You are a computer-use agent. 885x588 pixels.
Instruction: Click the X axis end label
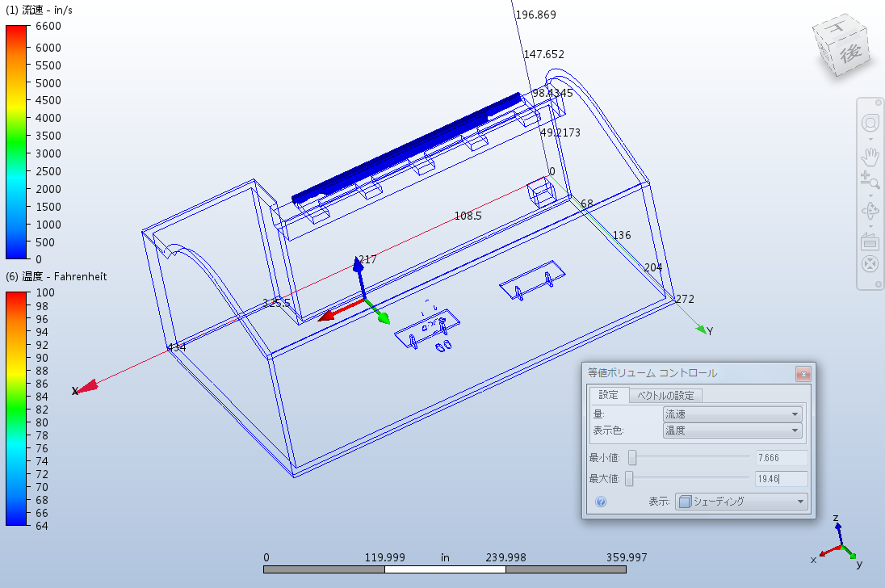tap(75, 391)
